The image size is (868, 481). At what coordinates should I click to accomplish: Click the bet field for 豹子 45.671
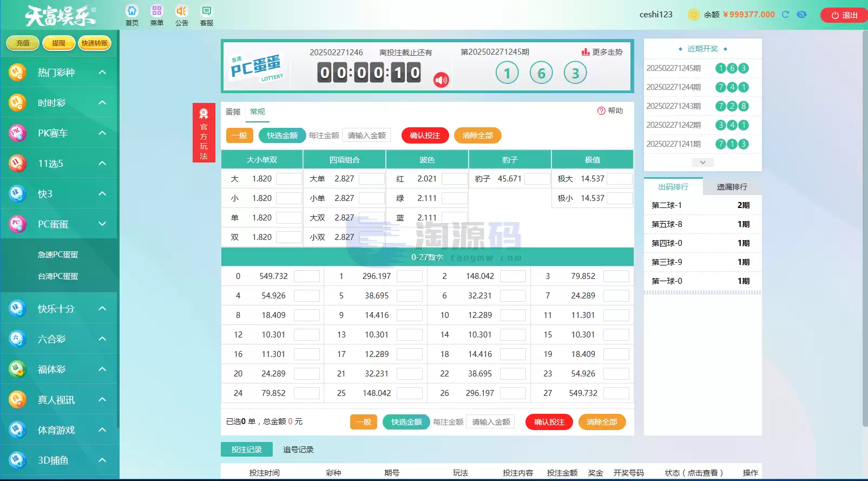point(537,179)
